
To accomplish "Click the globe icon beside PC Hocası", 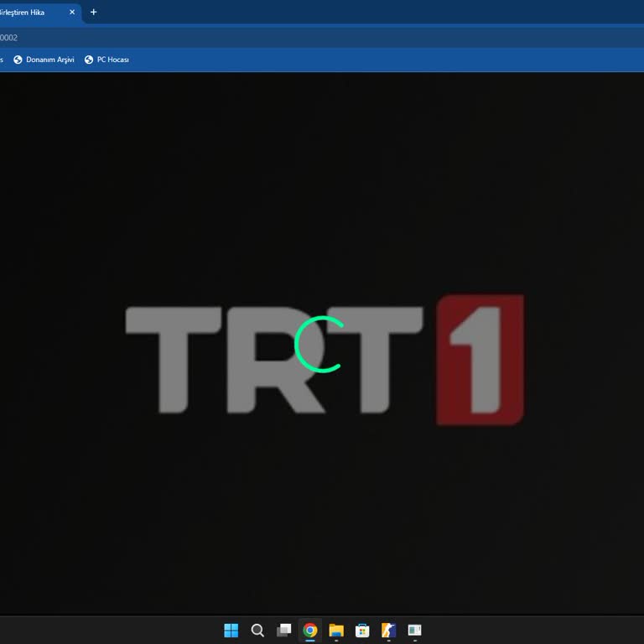I will (89, 60).
